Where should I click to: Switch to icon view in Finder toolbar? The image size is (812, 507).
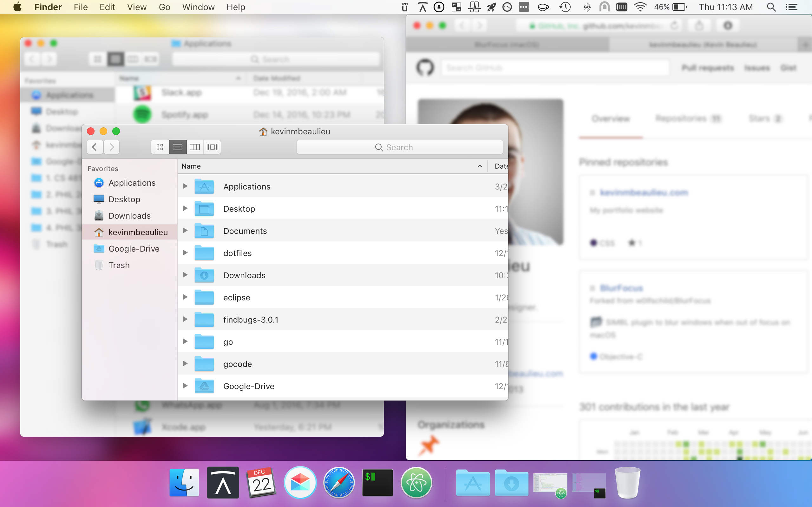(x=160, y=147)
